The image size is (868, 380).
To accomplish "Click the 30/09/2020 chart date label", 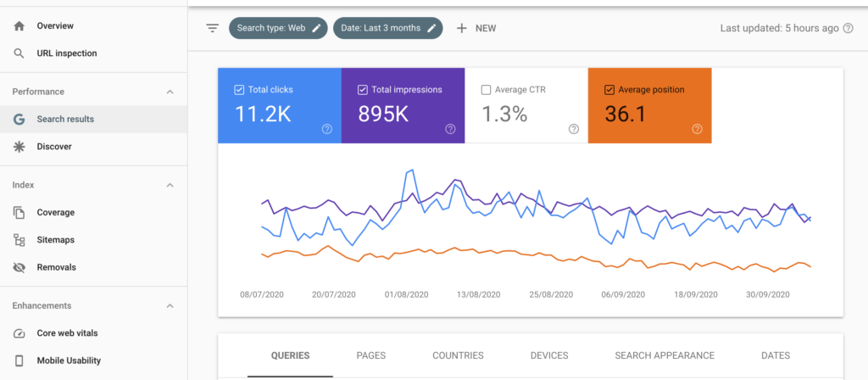I will click(x=768, y=294).
